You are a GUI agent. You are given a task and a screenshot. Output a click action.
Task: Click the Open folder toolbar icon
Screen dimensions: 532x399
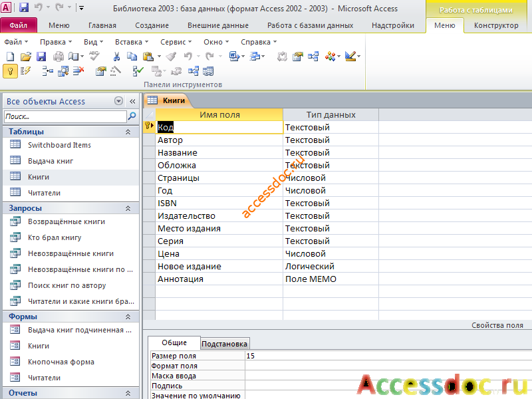coord(25,57)
